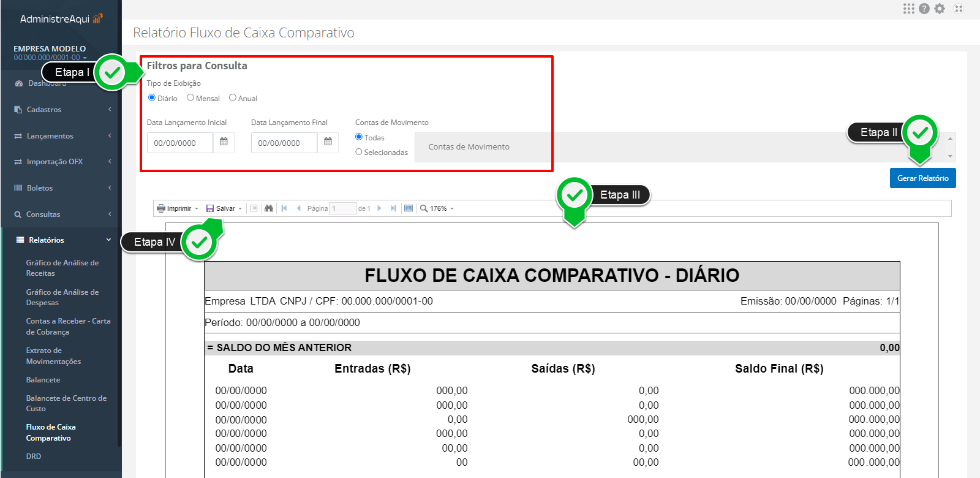
Task: Open the calendar for Data Lançamento Inicial
Action: (224, 142)
